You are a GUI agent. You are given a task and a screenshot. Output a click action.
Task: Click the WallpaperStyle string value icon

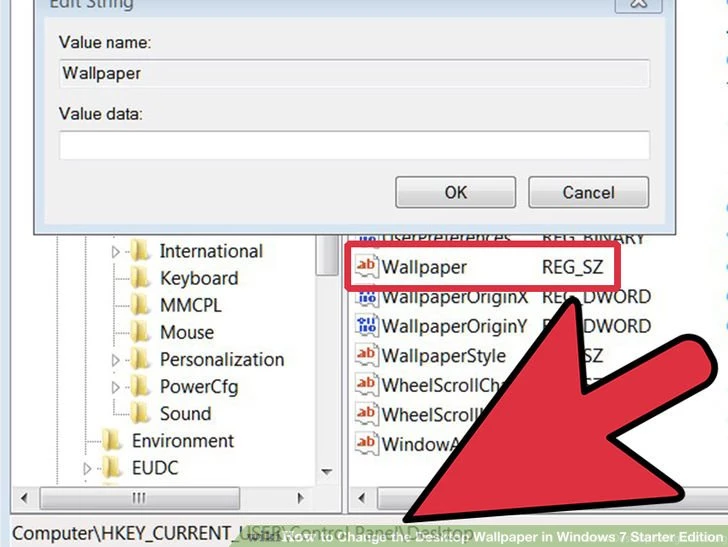click(x=366, y=355)
